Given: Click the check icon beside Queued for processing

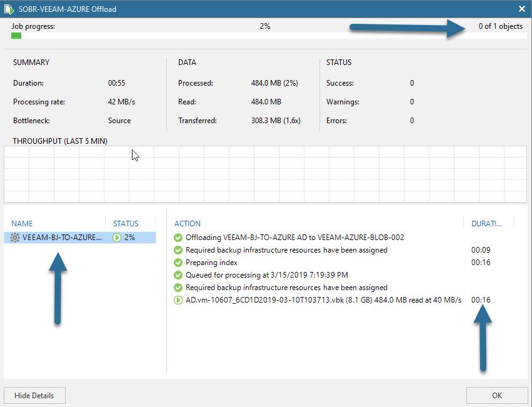Looking at the screenshot, I should [178, 275].
